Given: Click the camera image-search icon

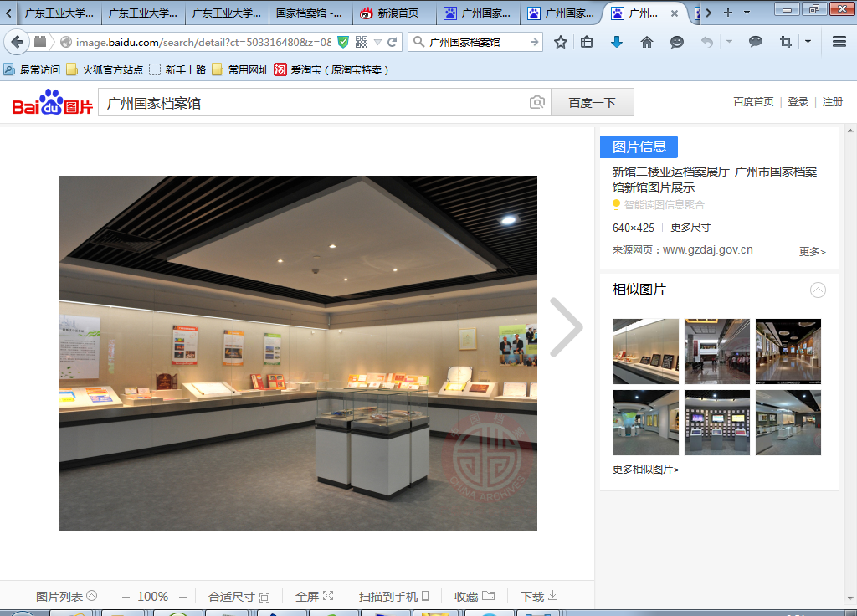Looking at the screenshot, I should coord(536,103).
